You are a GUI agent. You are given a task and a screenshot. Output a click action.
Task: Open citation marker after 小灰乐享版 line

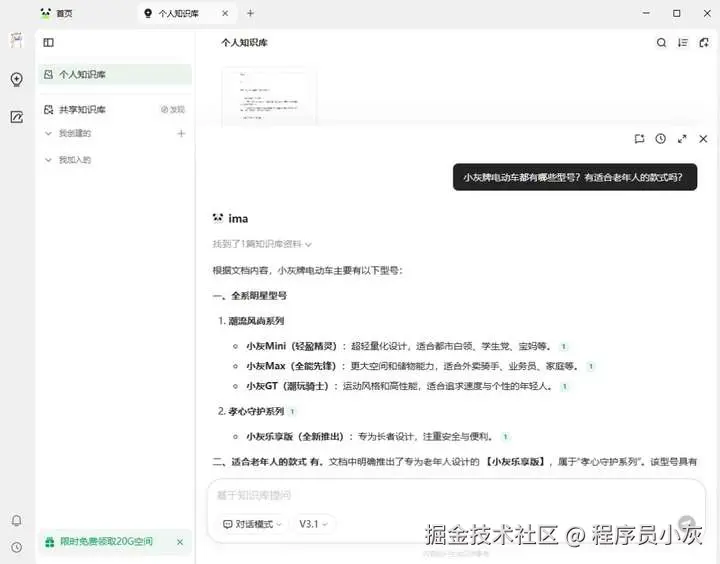point(506,436)
